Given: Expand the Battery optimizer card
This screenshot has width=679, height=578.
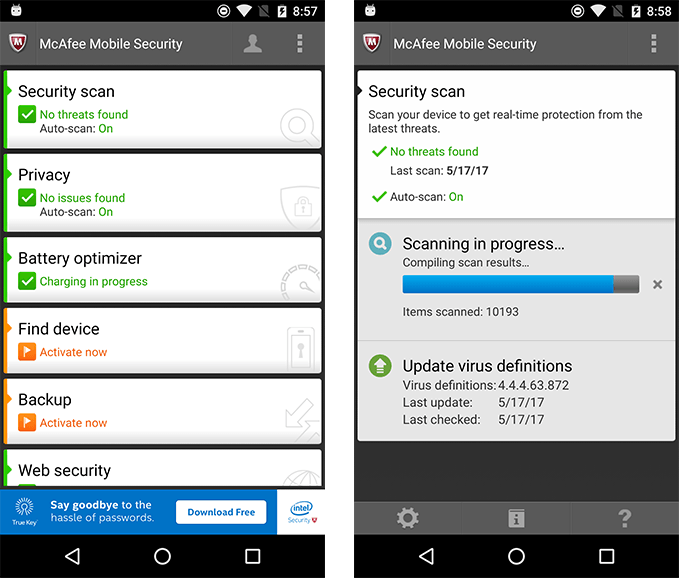Looking at the screenshot, I should click(x=163, y=269).
